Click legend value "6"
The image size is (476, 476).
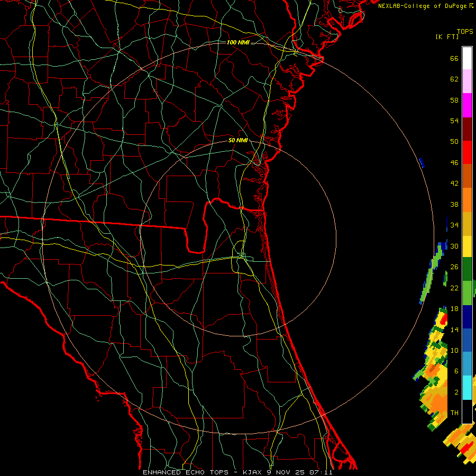coord(456,371)
